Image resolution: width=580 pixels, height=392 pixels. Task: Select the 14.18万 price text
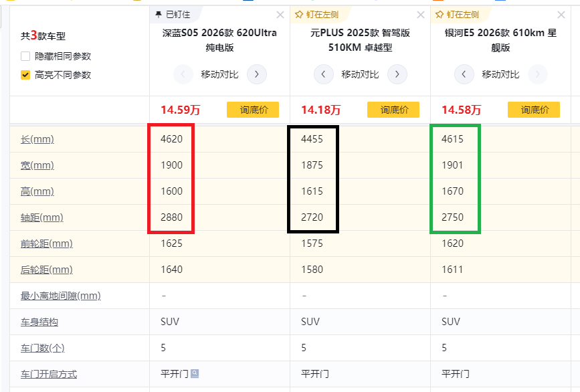[321, 110]
